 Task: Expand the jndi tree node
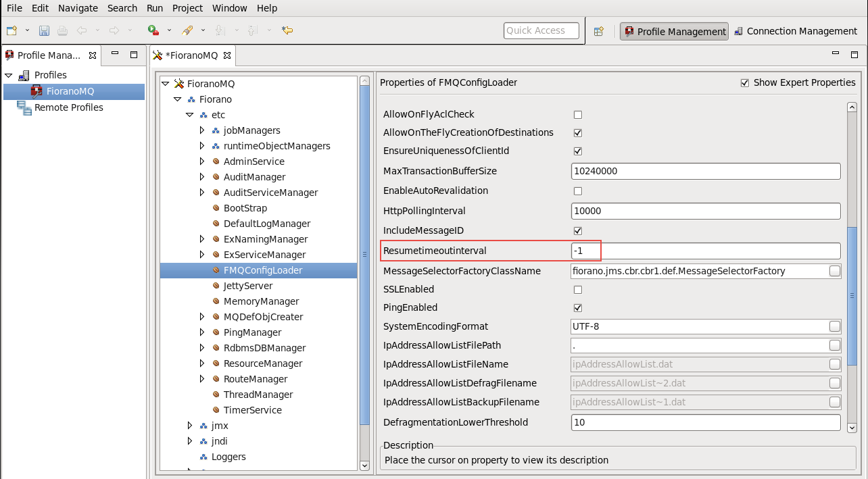pyautogui.click(x=190, y=441)
